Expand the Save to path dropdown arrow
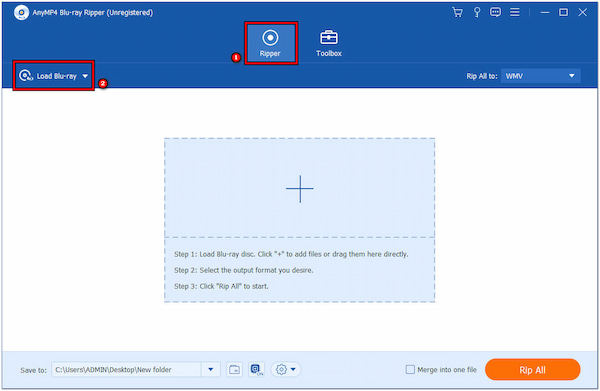The height and width of the screenshot is (391, 600). click(210, 370)
